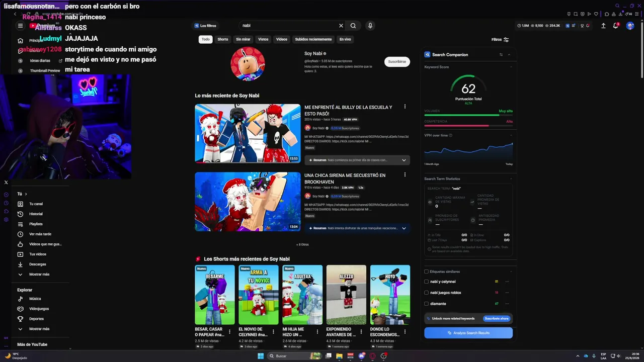Open more options for 'diamante' tag
This screenshot has width=644, height=362.
[507, 304]
